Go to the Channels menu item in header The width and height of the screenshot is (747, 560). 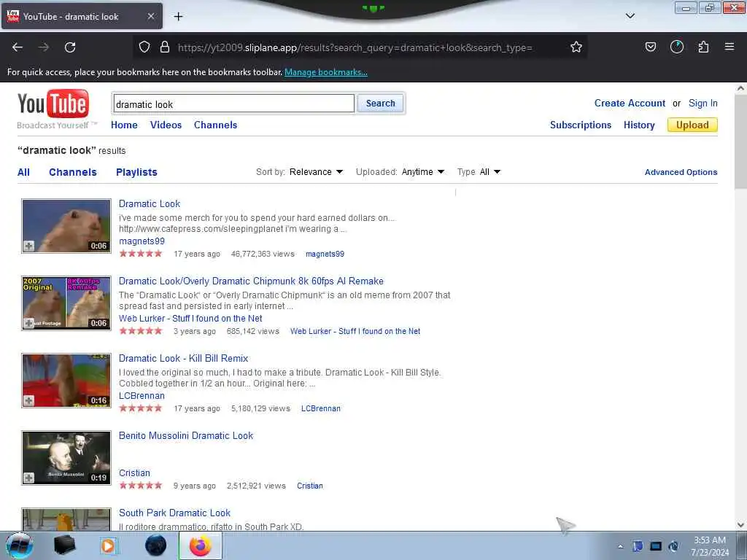[215, 125]
